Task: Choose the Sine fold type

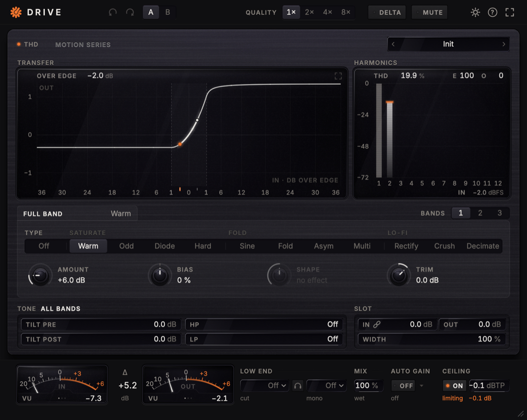Action: (x=247, y=246)
